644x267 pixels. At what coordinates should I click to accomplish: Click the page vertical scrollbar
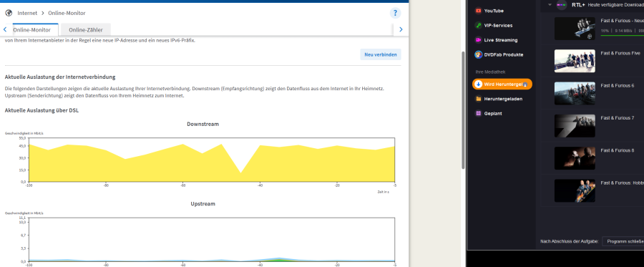tap(463, 110)
